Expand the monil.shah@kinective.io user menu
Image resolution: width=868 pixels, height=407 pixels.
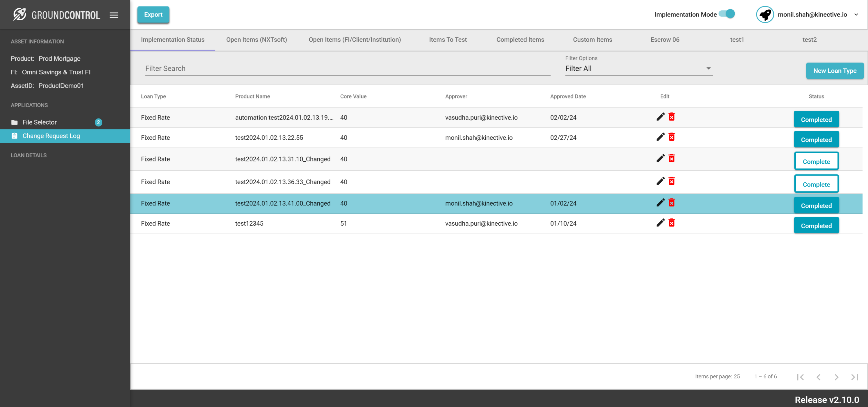pos(856,15)
